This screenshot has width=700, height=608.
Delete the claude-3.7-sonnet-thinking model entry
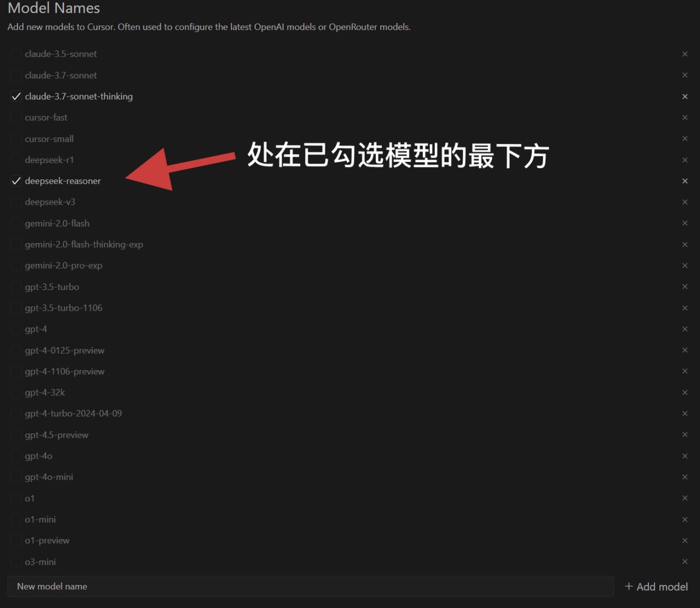685,96
